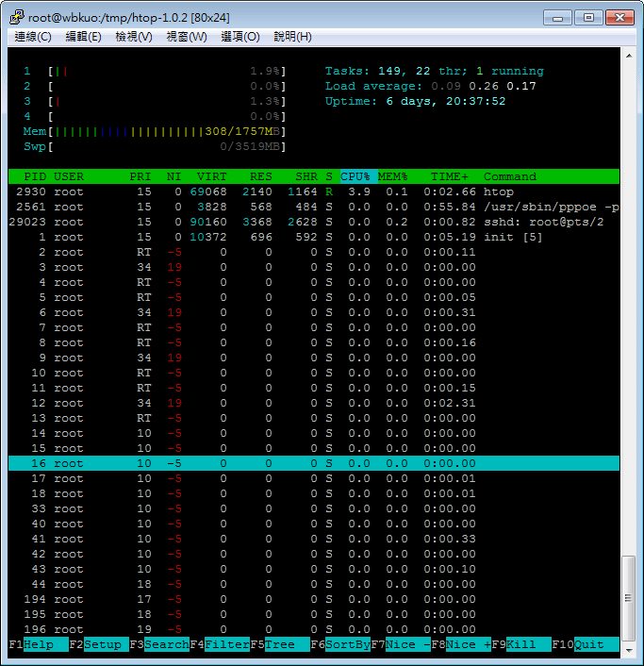Minimize the PuTTY window
Image resolution: width=644 pixels, height=666 pixels.
pyautogui.click(x=558, y=18)
